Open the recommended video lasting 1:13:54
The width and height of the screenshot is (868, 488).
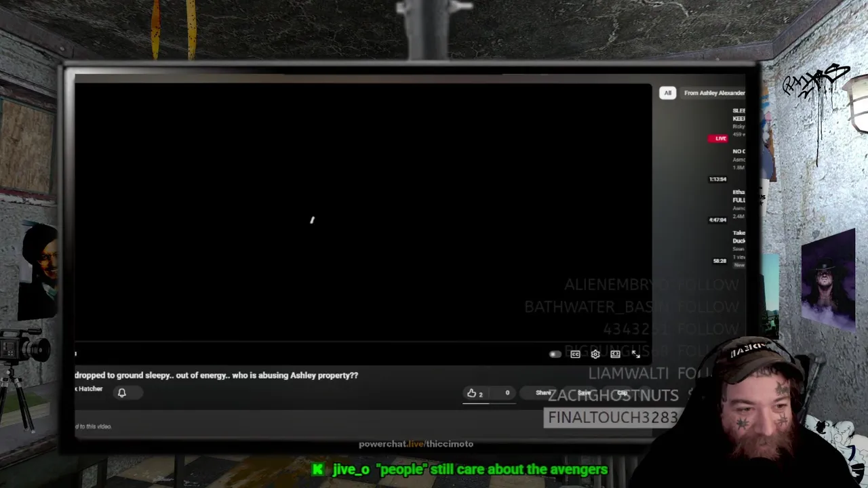tap(727, 165)
